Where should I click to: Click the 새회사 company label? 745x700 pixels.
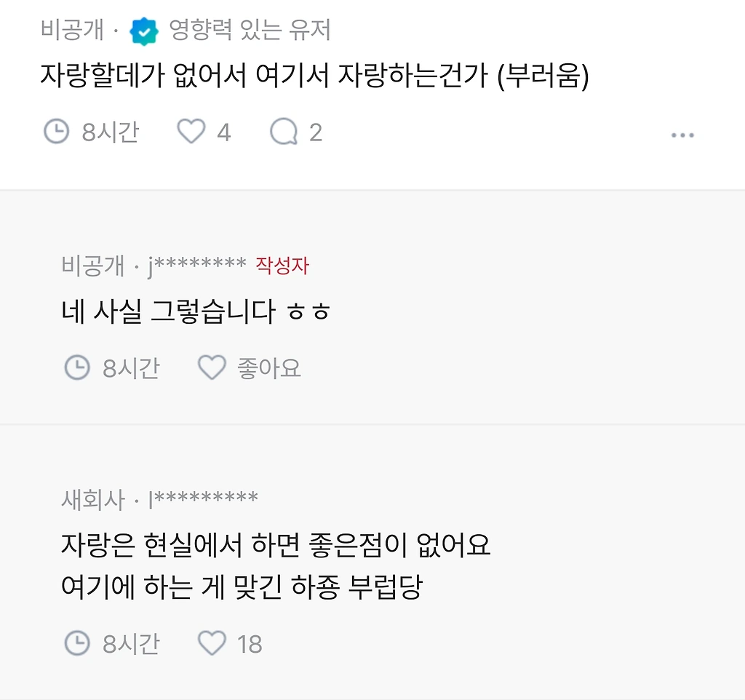(93, 500)
